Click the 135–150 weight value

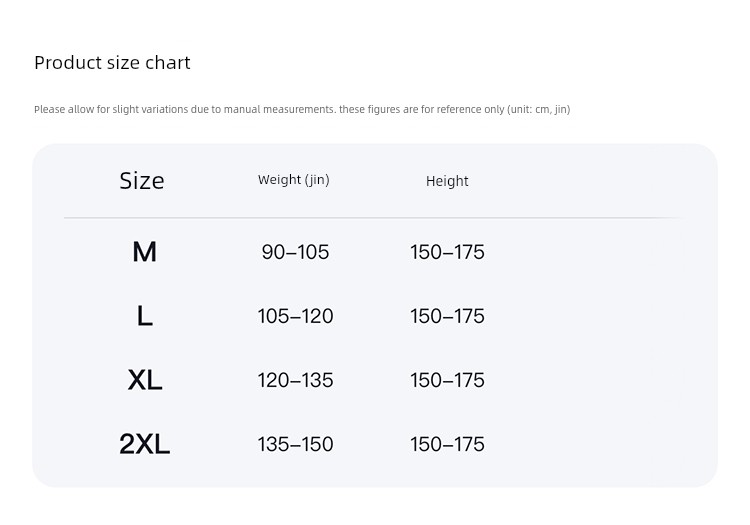pyautogui.click(x=296, y=444)
